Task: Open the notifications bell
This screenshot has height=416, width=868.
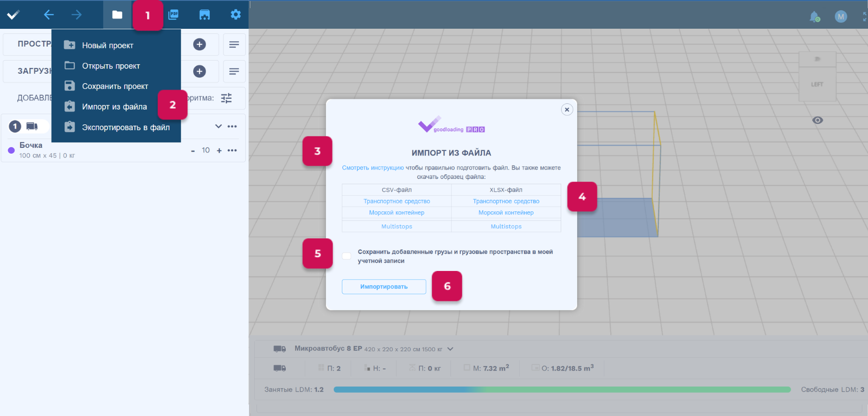Action: pos(814,17)
